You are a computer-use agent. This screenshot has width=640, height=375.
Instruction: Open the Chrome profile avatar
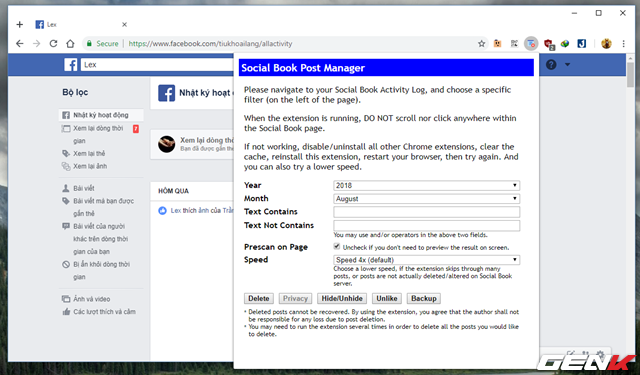pos(606,43)
